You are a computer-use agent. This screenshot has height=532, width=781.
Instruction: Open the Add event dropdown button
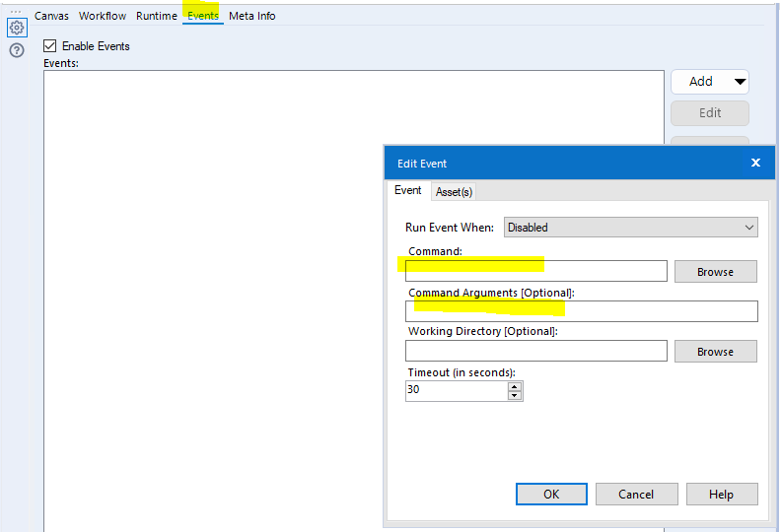(x=709, y=82)
